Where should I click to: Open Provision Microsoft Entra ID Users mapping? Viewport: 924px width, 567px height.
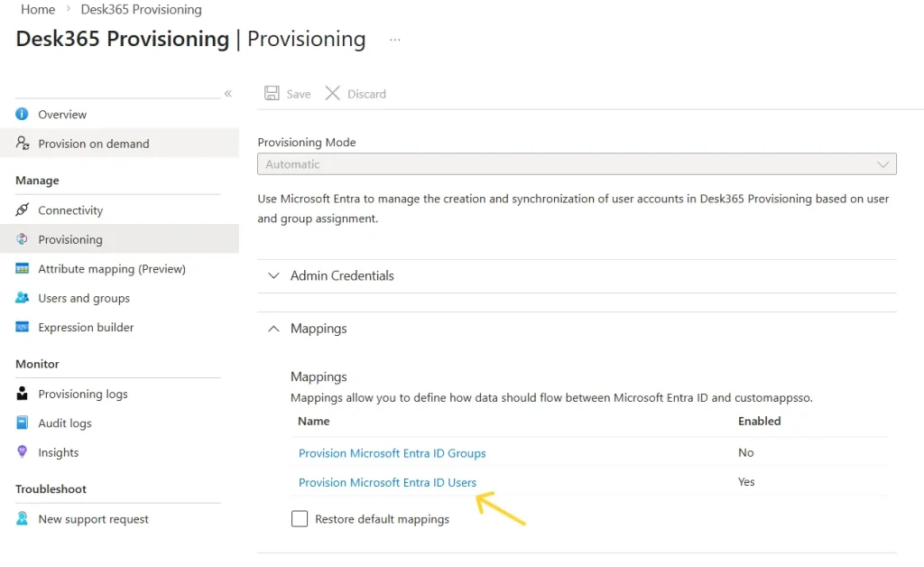(387, 482)
